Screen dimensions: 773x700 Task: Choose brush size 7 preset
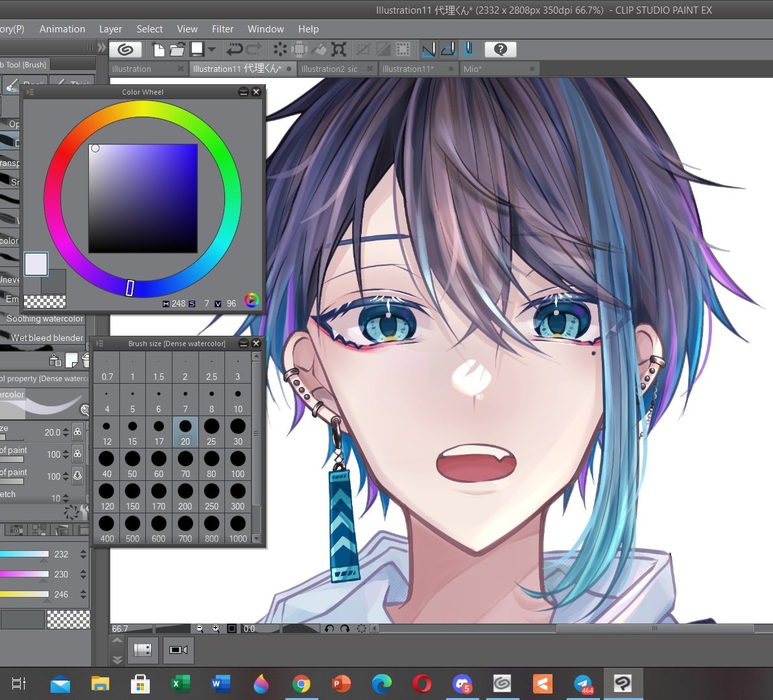tap(185, 400)
